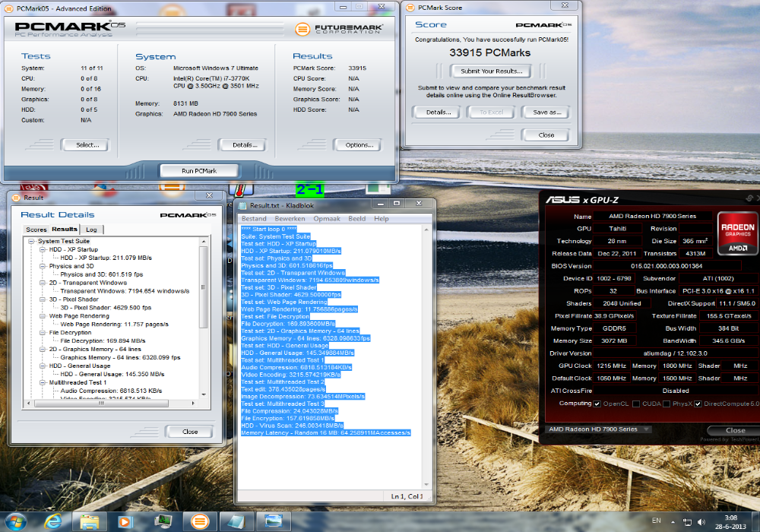This screenshot has width=760, height=532.
Task: Switch to the Log tab
Action: coord(92,230)
